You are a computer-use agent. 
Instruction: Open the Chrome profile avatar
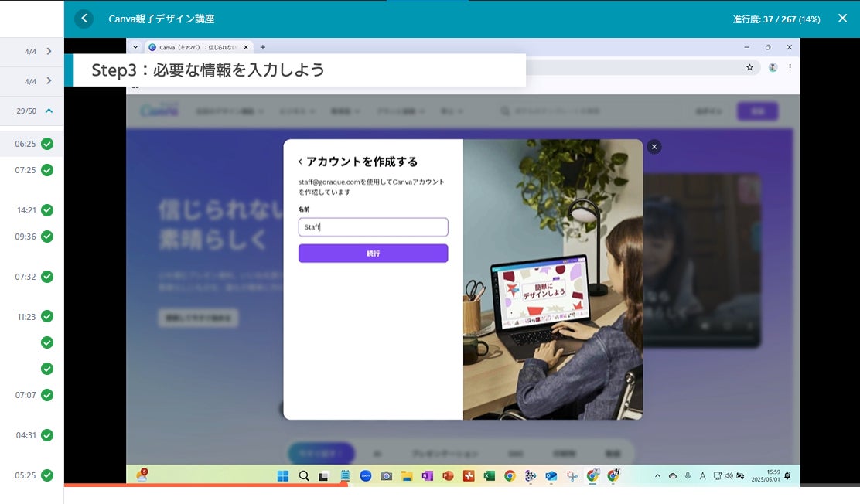(x=773, y=67)
